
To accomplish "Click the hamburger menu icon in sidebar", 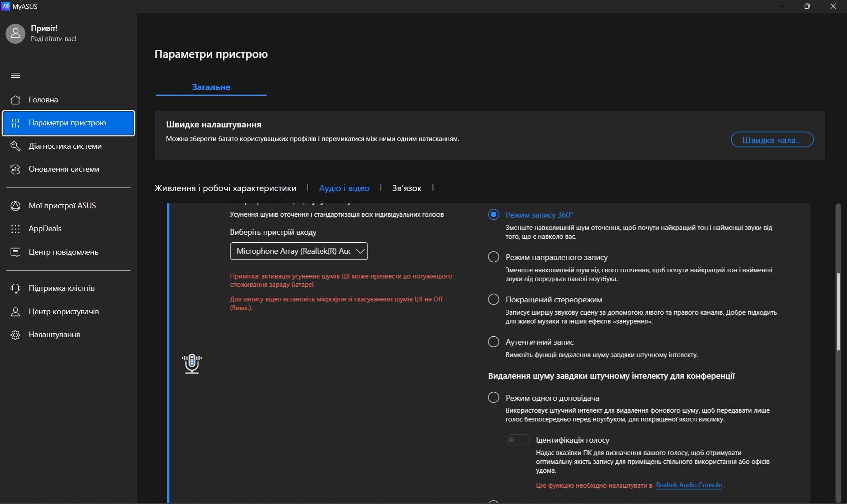I will [x=15, y=75].
